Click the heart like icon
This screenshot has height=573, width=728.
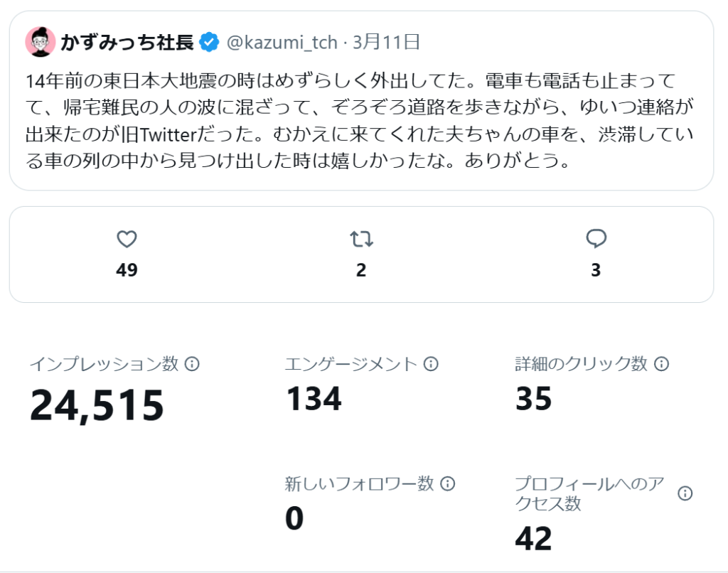(x=127, y=240)
